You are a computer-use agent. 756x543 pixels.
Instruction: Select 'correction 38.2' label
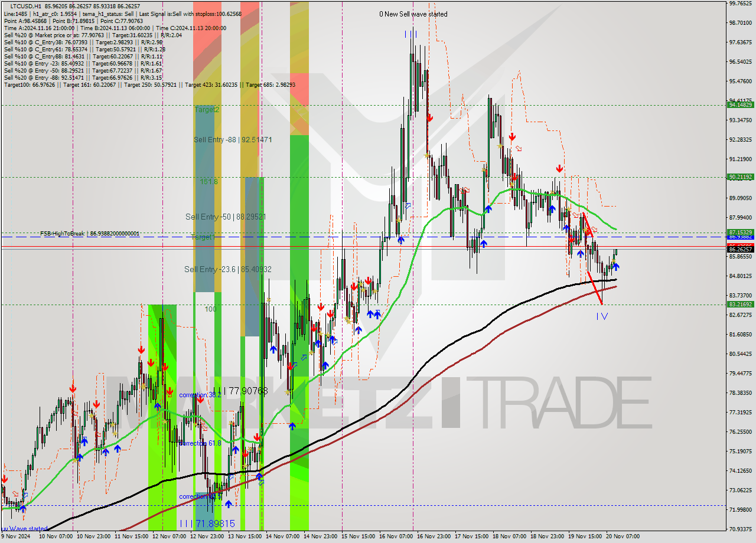pyautogui.click(x=200, y=395)
